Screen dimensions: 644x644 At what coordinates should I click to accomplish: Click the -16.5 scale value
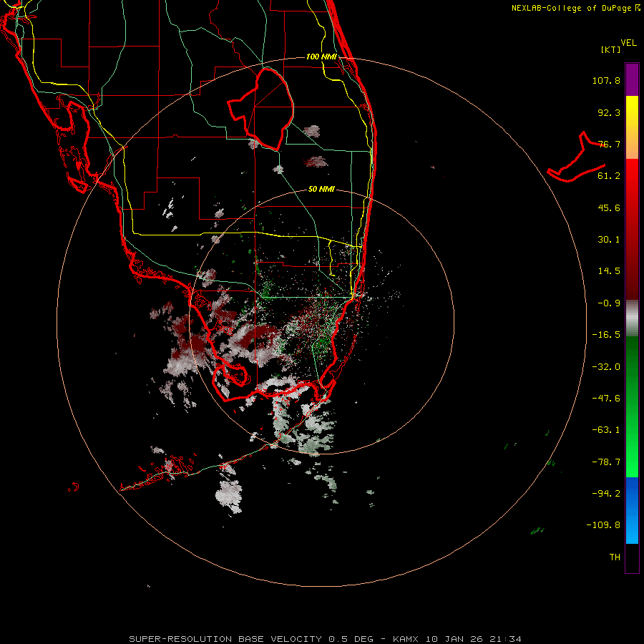(606, 335)
